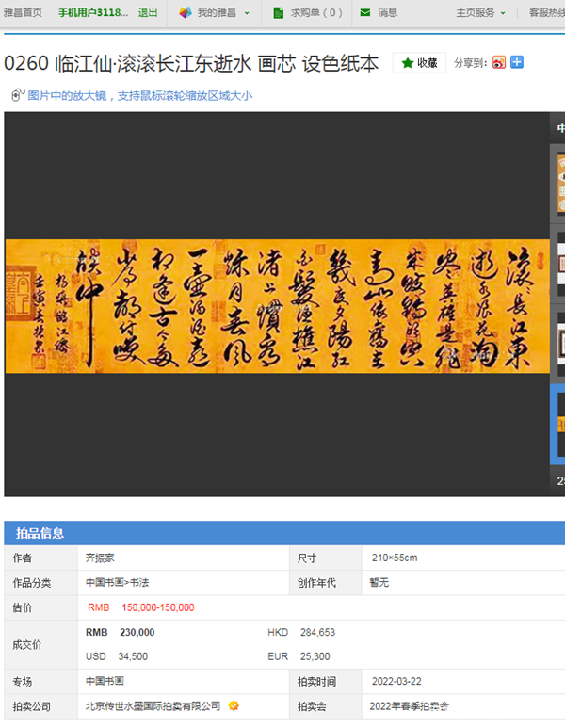This screenshot has height=728, width=565.
Task: Click the green 求购单 document icon
Action: pyautogui.click(x=278, y=12)
